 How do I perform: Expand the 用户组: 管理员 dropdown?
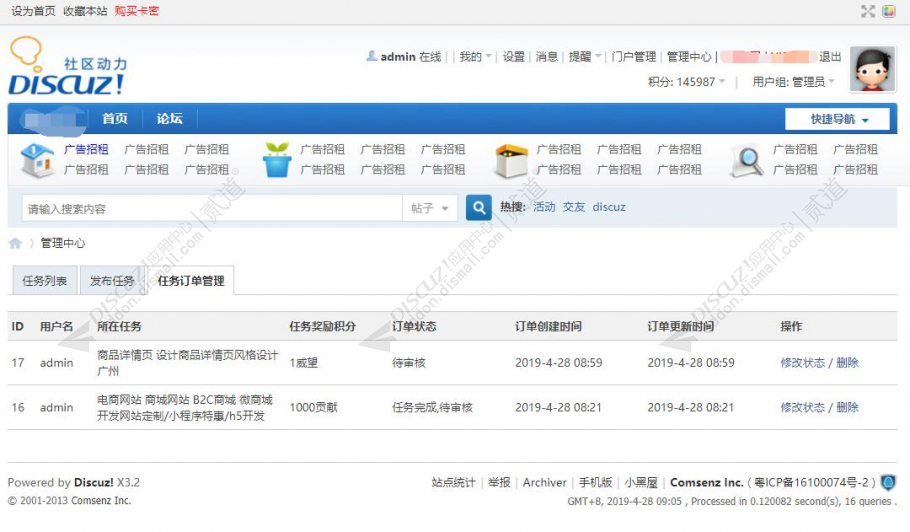click(x=793, y=82)
